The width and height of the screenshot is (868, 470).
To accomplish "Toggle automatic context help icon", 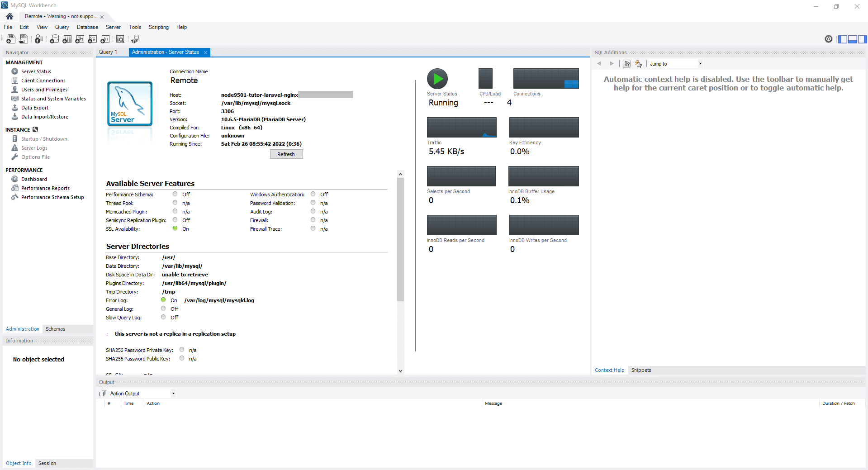I will [639, 64].
